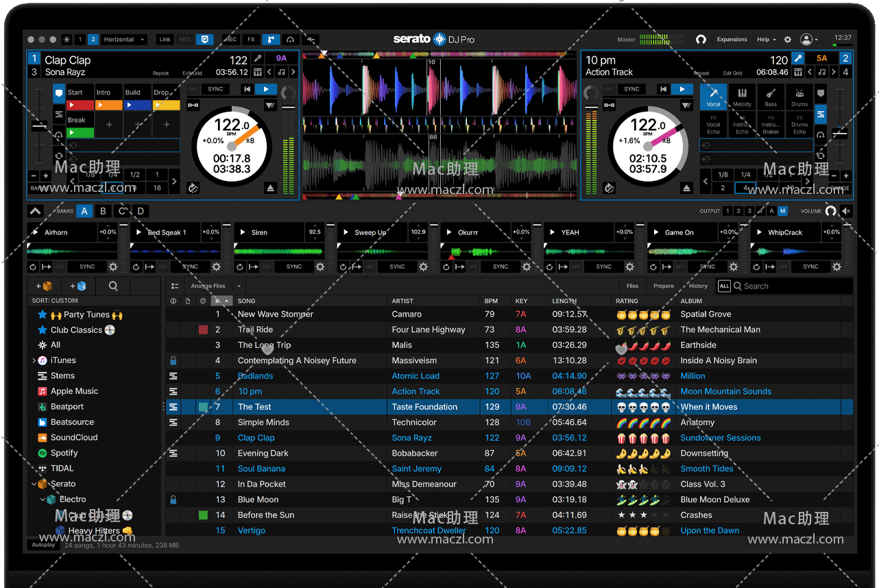Open the Horizontal view mode dropdown
This screenshot has height=588, width=879.
point(124,40)
